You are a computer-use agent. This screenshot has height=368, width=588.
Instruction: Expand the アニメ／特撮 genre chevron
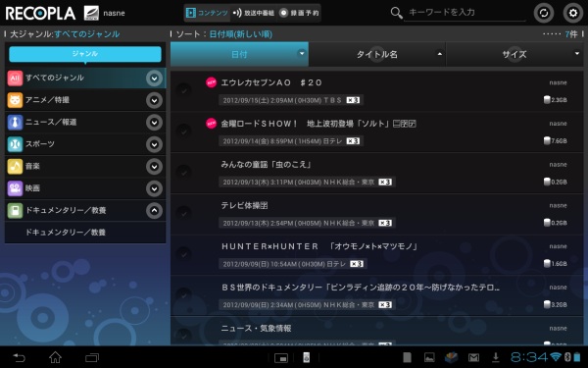coord(154,100)
